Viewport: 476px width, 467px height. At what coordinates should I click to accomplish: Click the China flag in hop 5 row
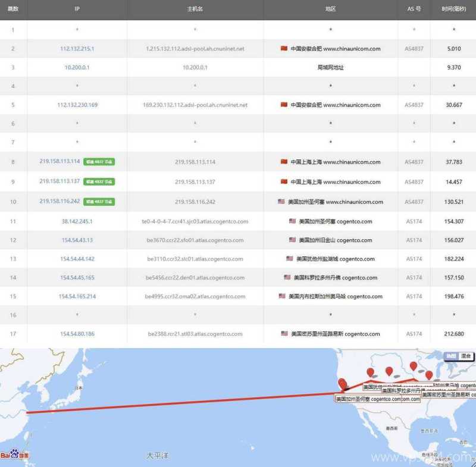click(284, 105)
